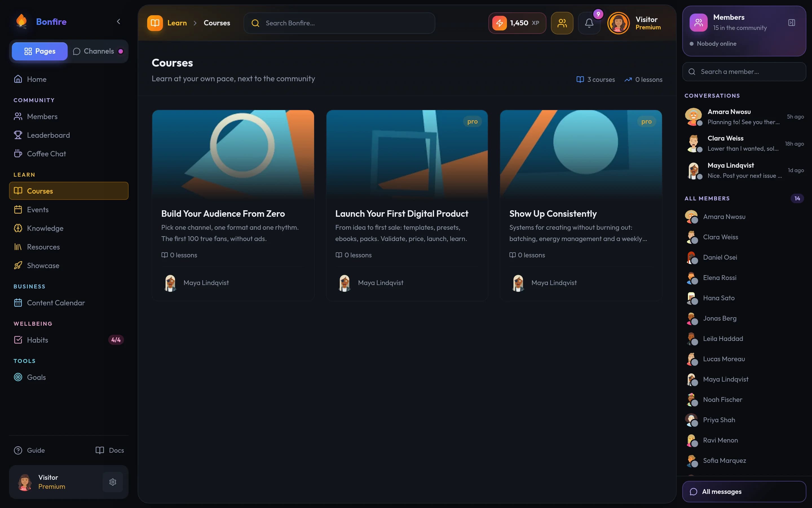
Task: Open the Resources page
Action: coord(69,247)
